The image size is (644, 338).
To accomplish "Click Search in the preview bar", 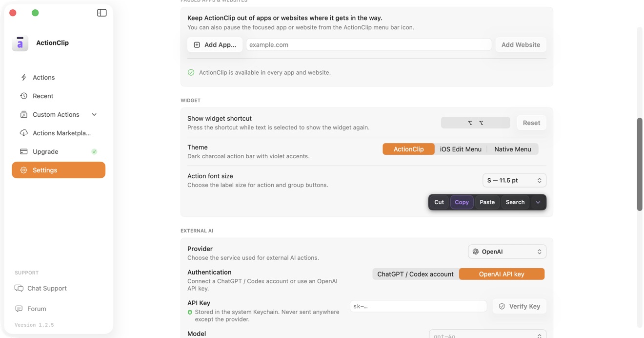I will [x=515, y=203].
